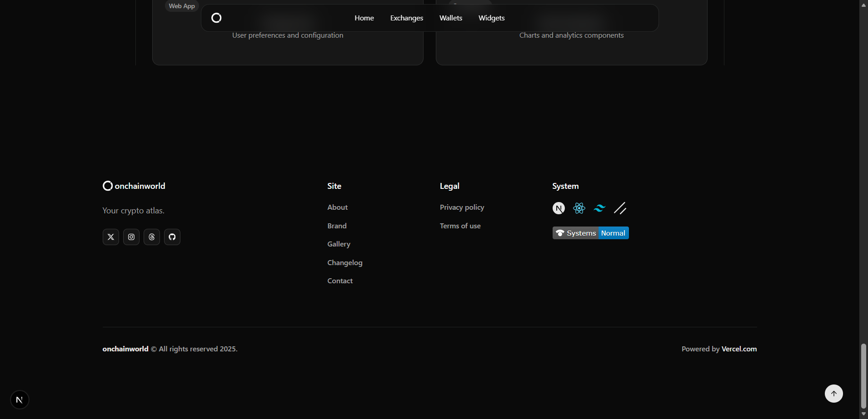
Task: Click the Tailwind CSS wave icon
Action: click(x=599, y=208)
